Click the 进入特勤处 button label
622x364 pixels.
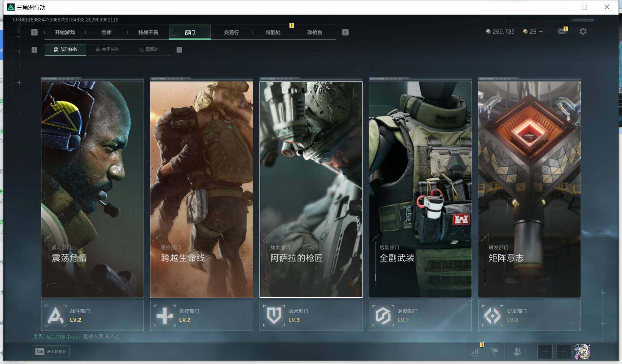click(x=57, y=352)
